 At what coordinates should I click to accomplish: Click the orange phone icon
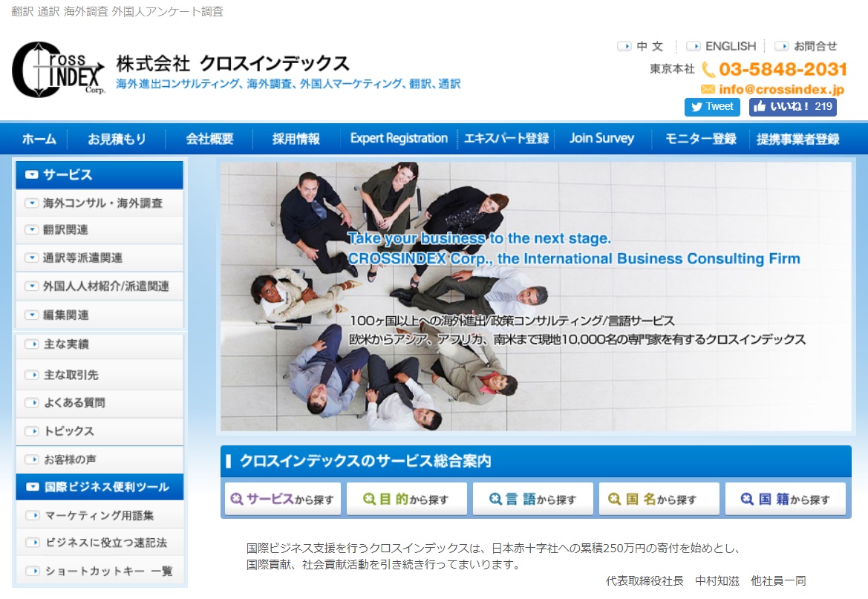click(x=708, y=70)
